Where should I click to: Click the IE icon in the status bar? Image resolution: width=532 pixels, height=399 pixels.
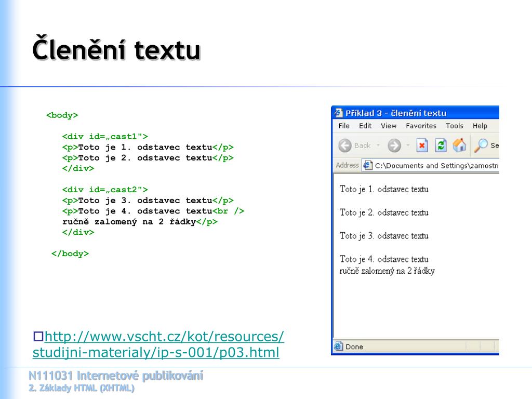[338, 347]
